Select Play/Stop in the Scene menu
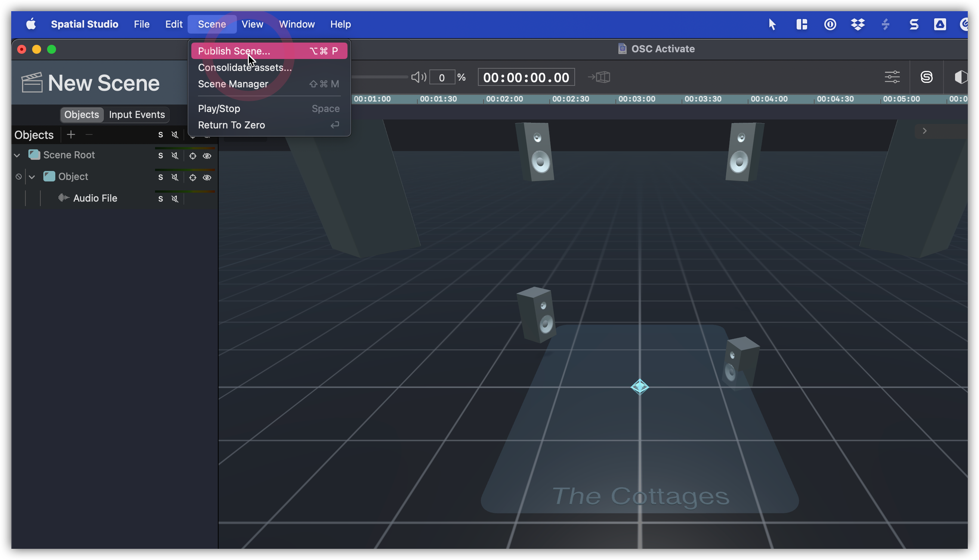The height and width of the screenshot is (560, 979). coord(269,109)
